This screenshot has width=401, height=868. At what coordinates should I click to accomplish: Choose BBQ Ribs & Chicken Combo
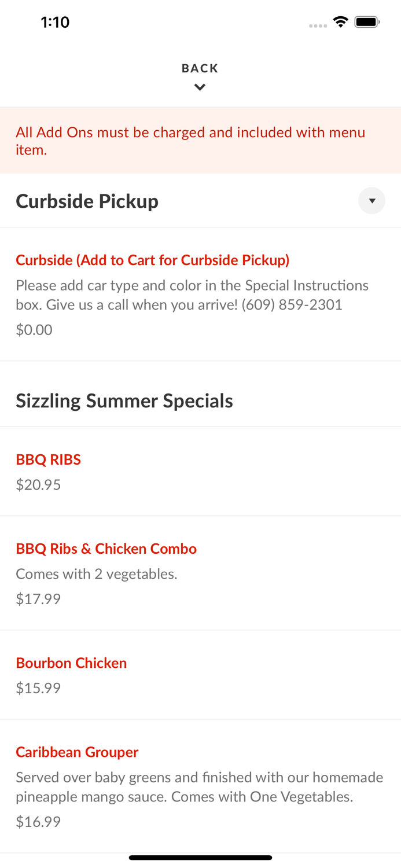106,549
